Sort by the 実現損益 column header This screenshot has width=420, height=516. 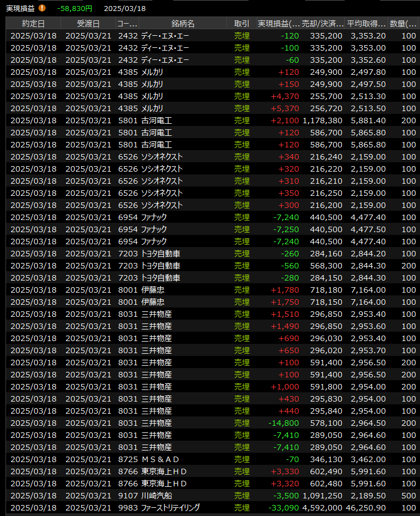point(279,24)
